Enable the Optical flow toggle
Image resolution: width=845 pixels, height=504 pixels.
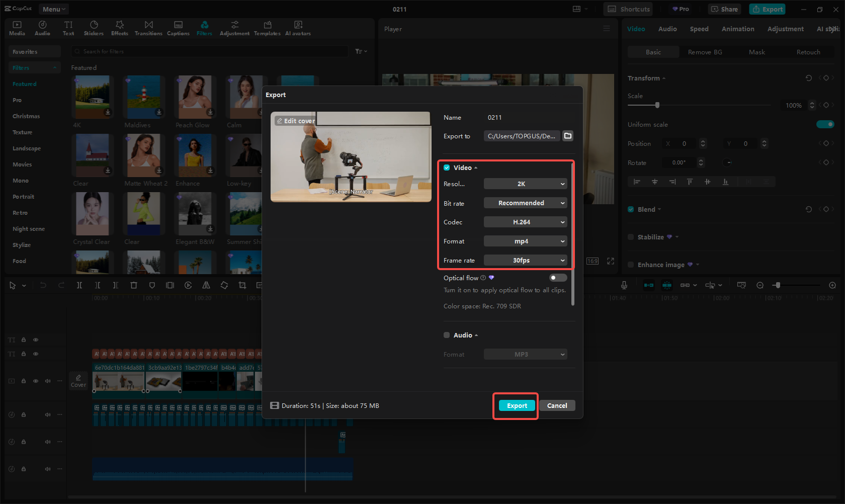pyautogui.click(x=557, y=277)
